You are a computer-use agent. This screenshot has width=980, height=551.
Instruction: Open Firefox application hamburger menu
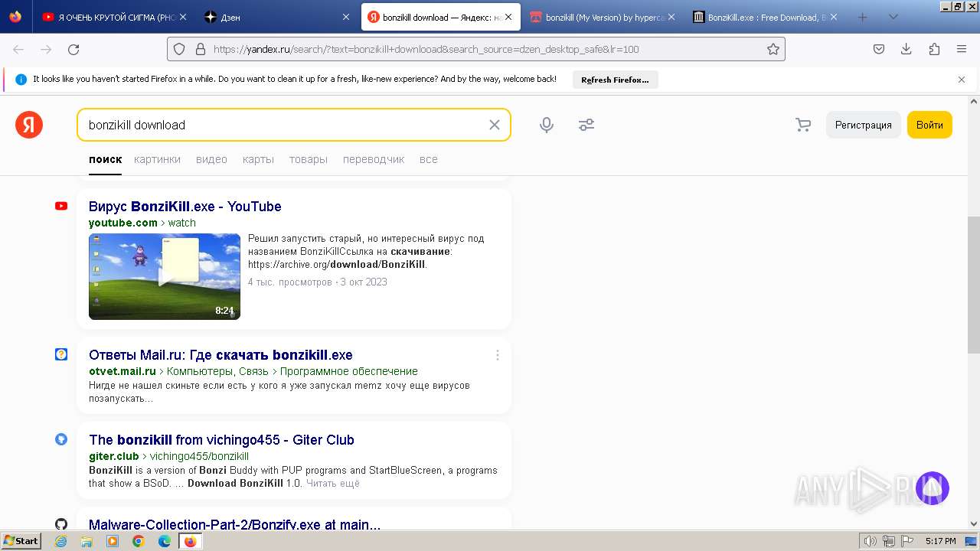tap(962, 49)
